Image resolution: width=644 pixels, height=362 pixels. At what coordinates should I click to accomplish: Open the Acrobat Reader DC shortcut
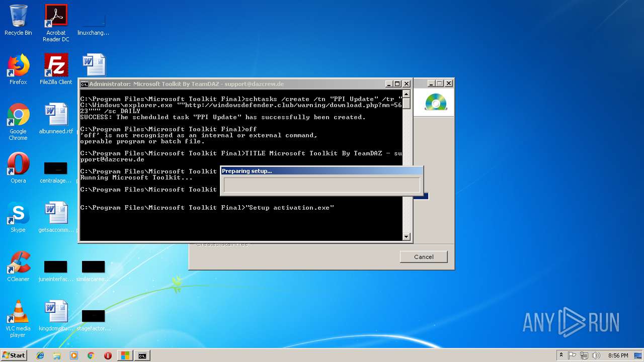click(x=56, y=23)
